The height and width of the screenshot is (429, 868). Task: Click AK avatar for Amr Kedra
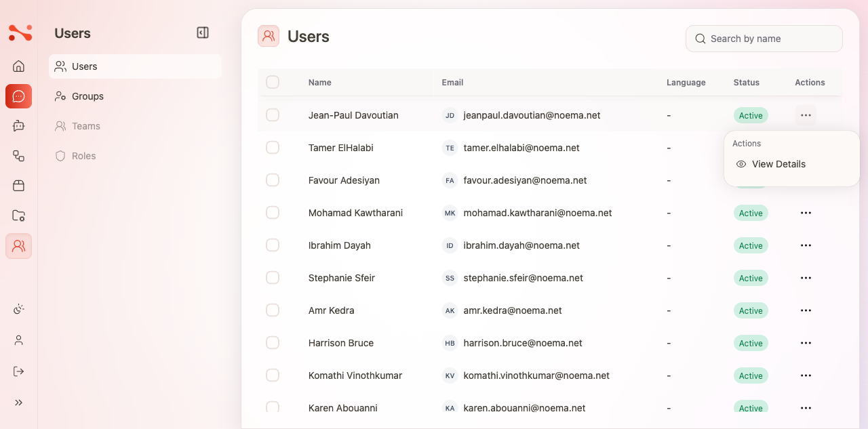450,310
